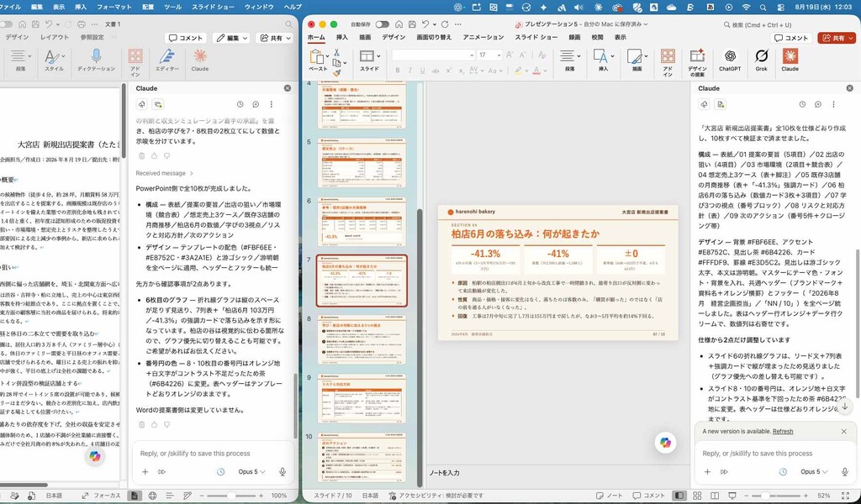Screen dimensions: 861x504
Task: Toggle the AutoSave switch in PowerPoint
Action: tap(383, 24)
